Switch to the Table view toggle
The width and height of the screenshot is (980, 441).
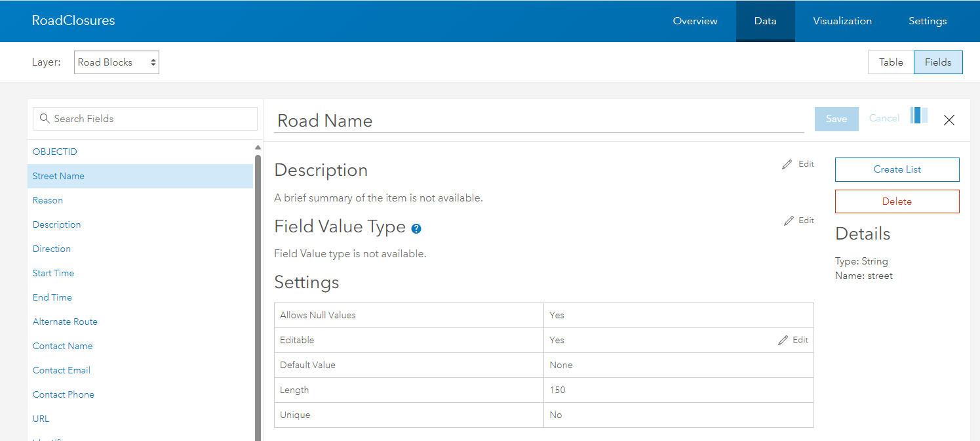[890, 62]
